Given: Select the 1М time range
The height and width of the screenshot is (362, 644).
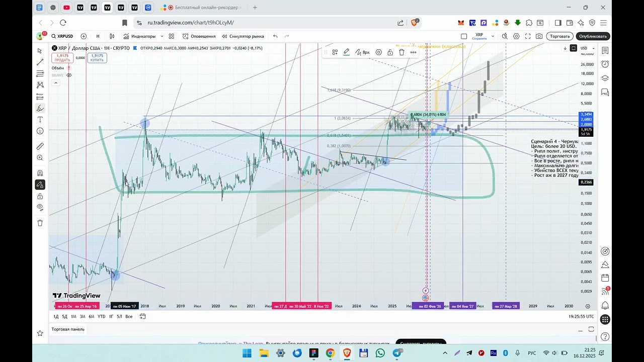Looking at the screenshot, I should (73, 316).
